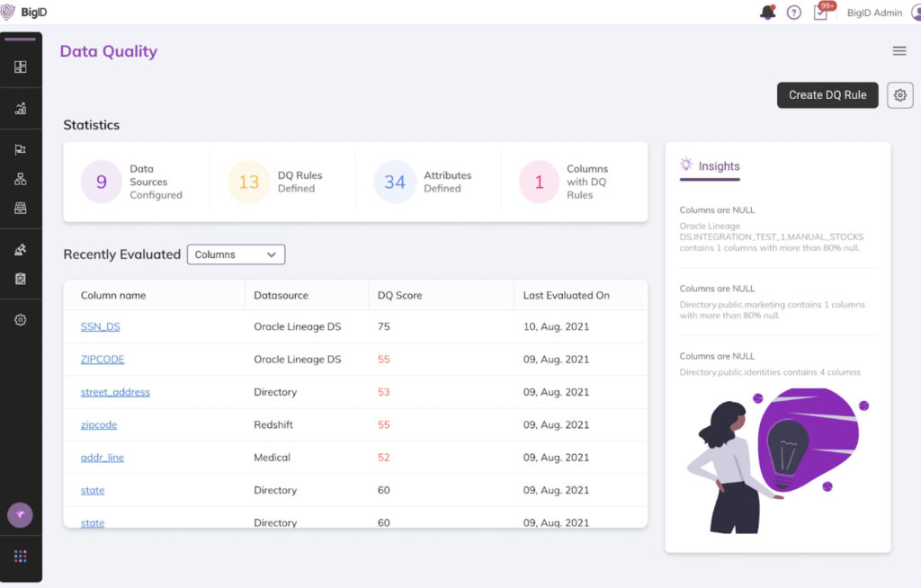921x588 pixels.
Task: Open notifications via the bell icon
Action: point(768,12)
